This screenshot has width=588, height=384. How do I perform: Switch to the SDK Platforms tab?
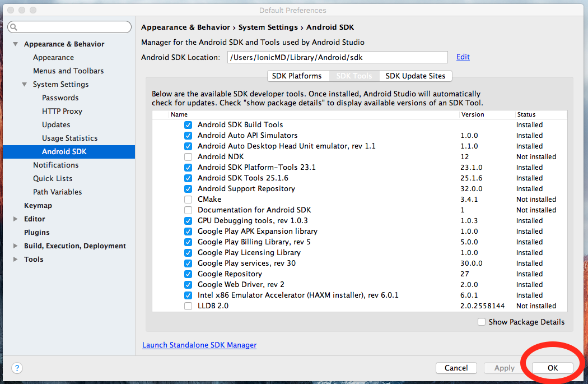[297, 76]
